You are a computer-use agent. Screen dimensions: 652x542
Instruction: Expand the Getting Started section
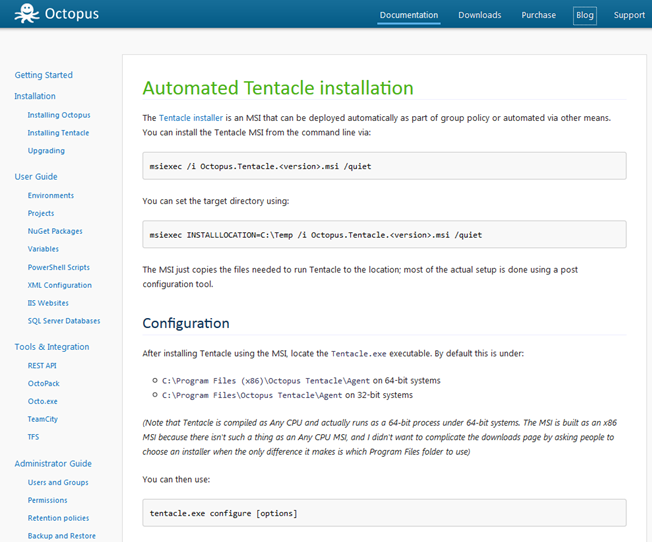click(43, 75)
